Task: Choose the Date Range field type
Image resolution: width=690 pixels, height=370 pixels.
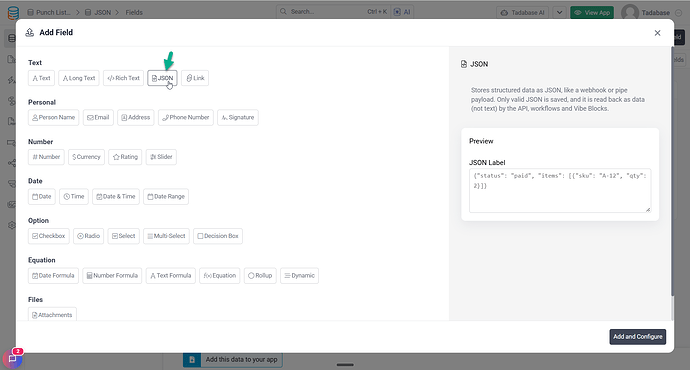Action: point(166,196)
